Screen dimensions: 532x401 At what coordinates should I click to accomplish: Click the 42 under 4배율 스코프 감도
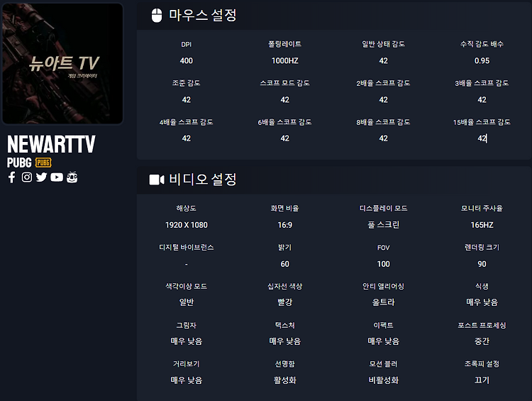click(187, 138)
